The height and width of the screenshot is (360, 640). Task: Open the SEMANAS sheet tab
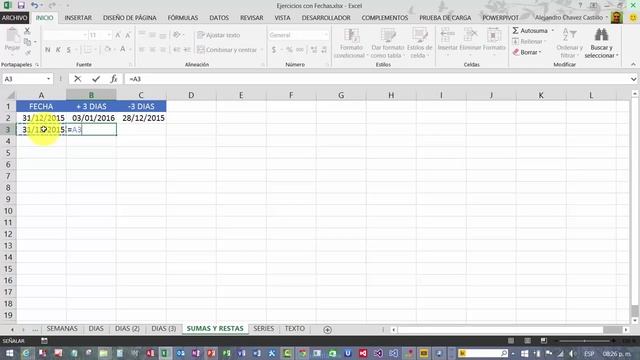62,329
